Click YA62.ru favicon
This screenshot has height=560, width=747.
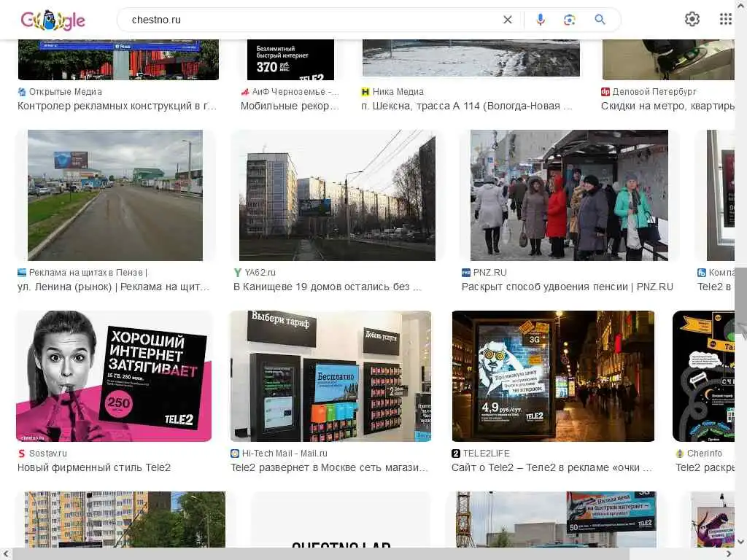coord(238,273)
